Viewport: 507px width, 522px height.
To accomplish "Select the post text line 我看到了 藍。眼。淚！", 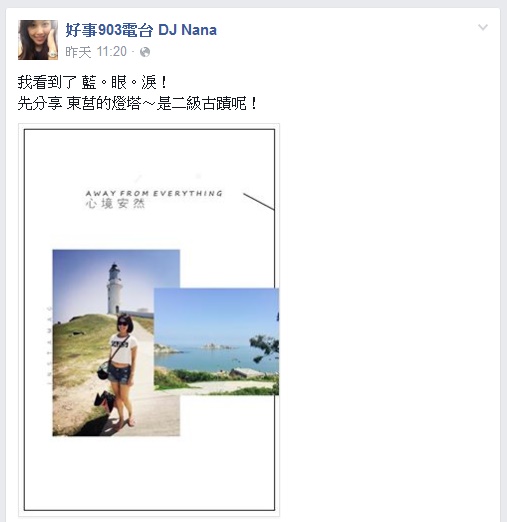I will [93, 83].
